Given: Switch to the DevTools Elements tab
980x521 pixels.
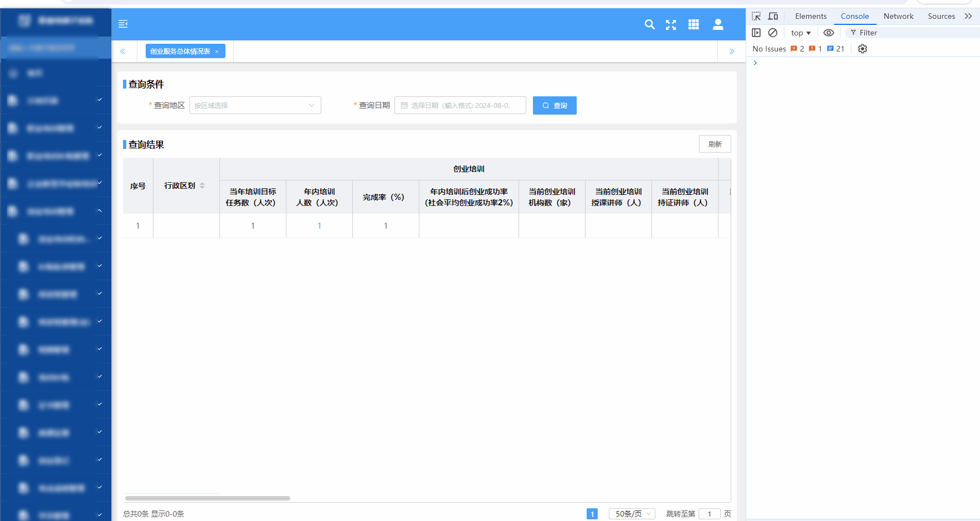Looking at the screenshot, I should (x=810, y=16).
